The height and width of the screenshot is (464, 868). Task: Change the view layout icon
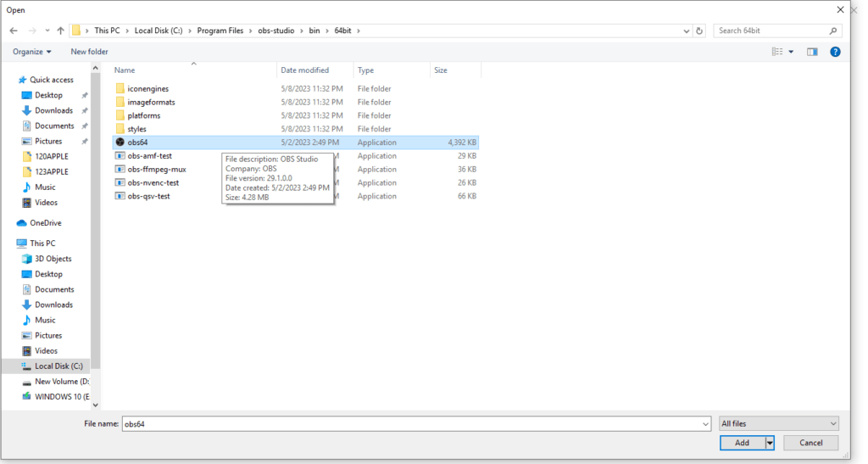coord(777,52)
